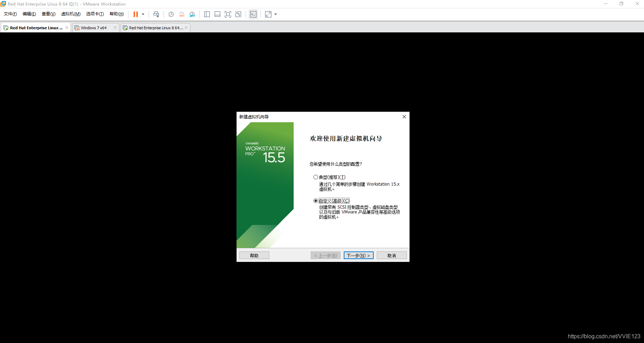Open the 帮助(H) menu
This screenshot has height=343, width=644.
coord(117,14)
